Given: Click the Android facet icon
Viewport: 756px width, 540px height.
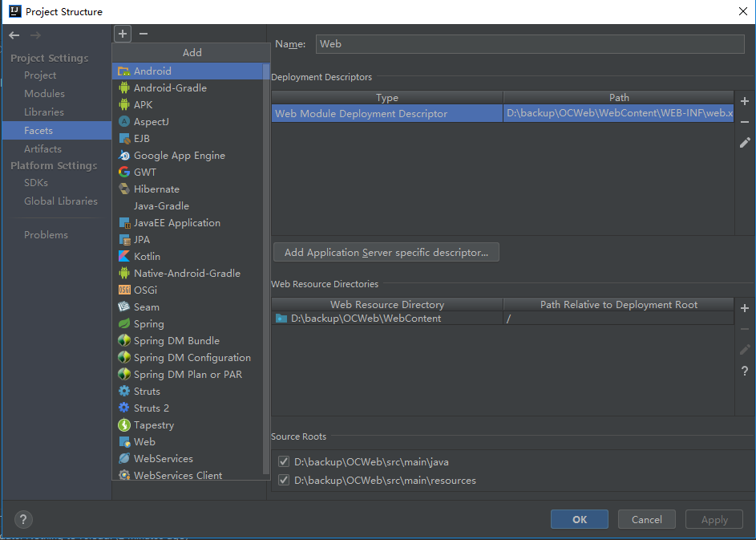Looking at the screenshot, I should [x=124, y=71].
